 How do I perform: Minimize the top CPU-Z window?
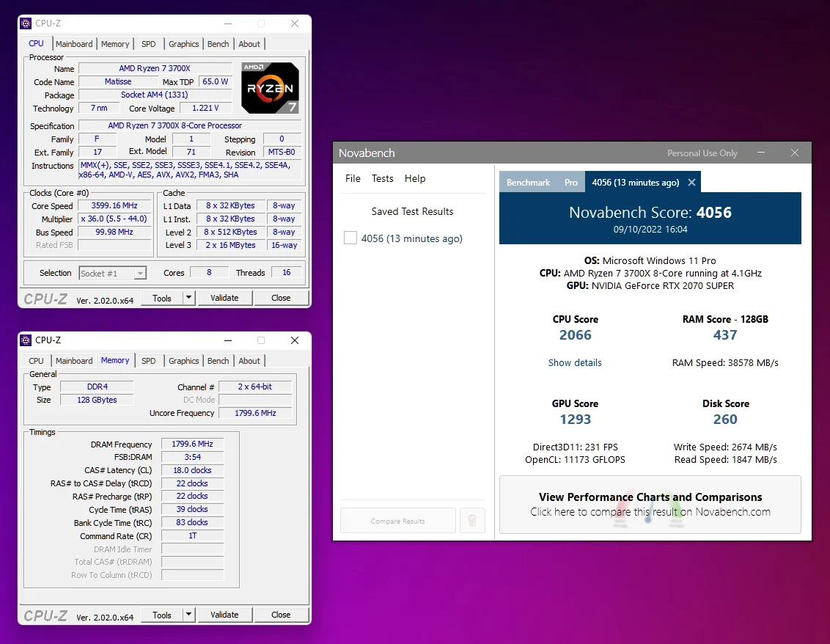click(x=228, y=23)
